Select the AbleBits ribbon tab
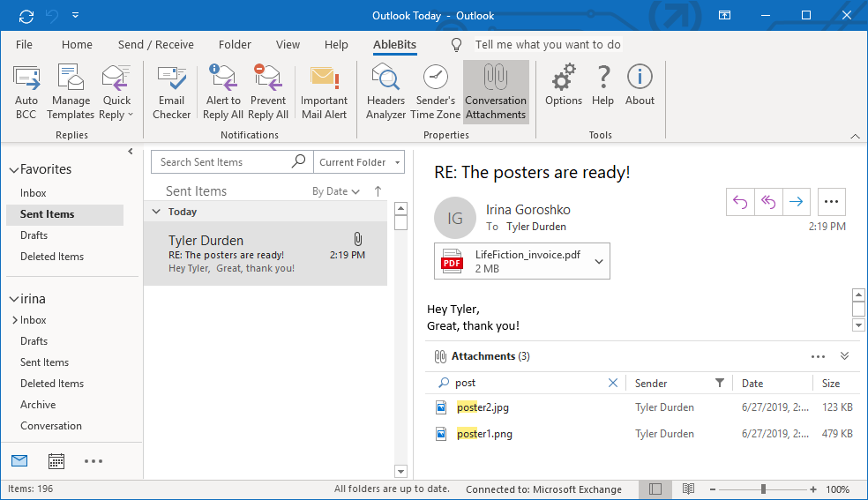The height and width of the screenshot is (500, 868). (x=394, y=44)
